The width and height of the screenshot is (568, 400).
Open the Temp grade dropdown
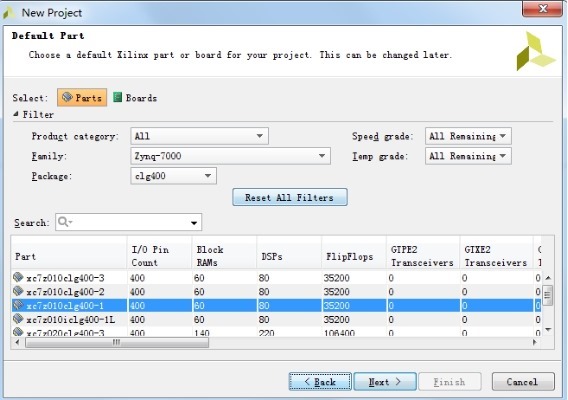click(x=468, y=156)
